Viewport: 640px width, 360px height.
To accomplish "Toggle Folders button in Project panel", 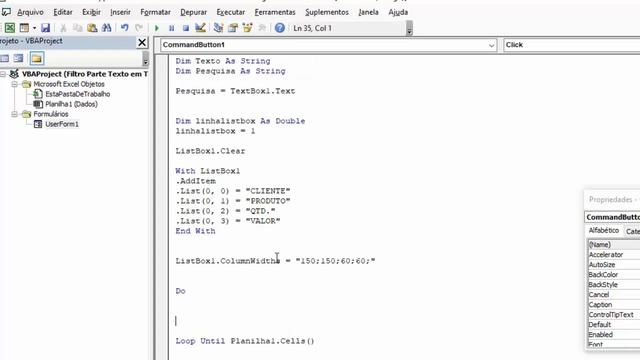I will (x=37, y=58).
